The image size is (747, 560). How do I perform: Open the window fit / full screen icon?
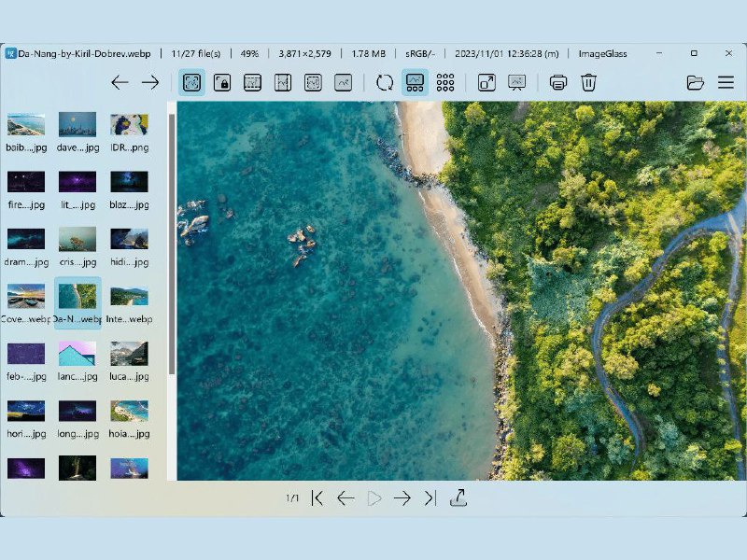(x=486, y=83)
